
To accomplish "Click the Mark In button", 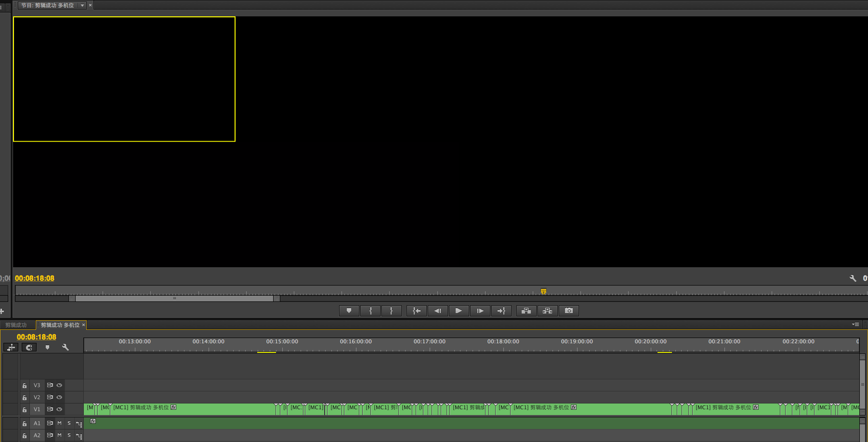I will [x=370, y=311].
